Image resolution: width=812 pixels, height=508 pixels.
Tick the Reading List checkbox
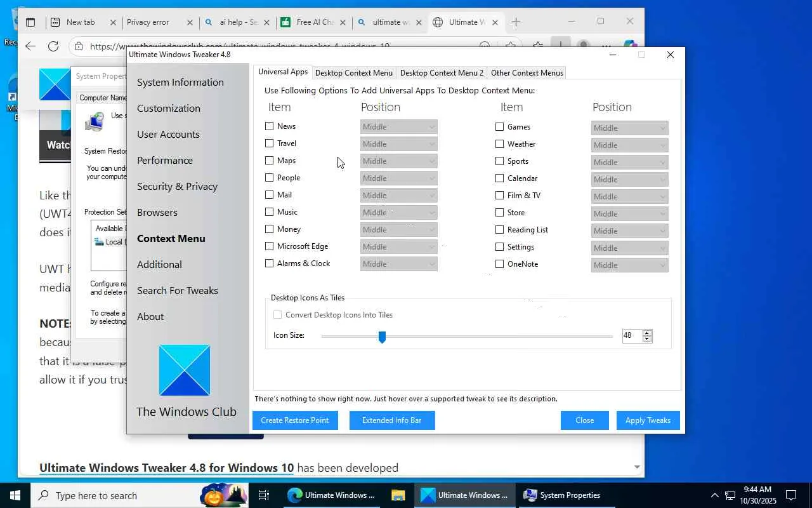click(500, 230)
